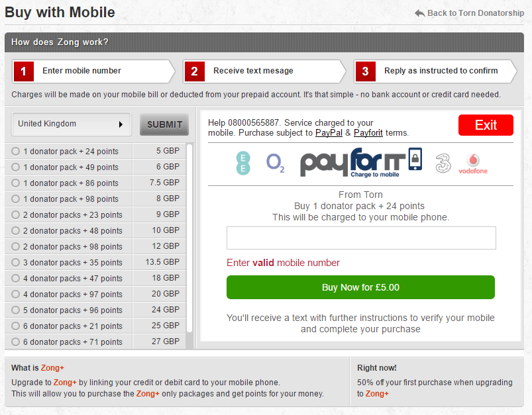Click the 7.5 GBP price cell
Viewport: 532px width, 415px height.
coord(159,183)
